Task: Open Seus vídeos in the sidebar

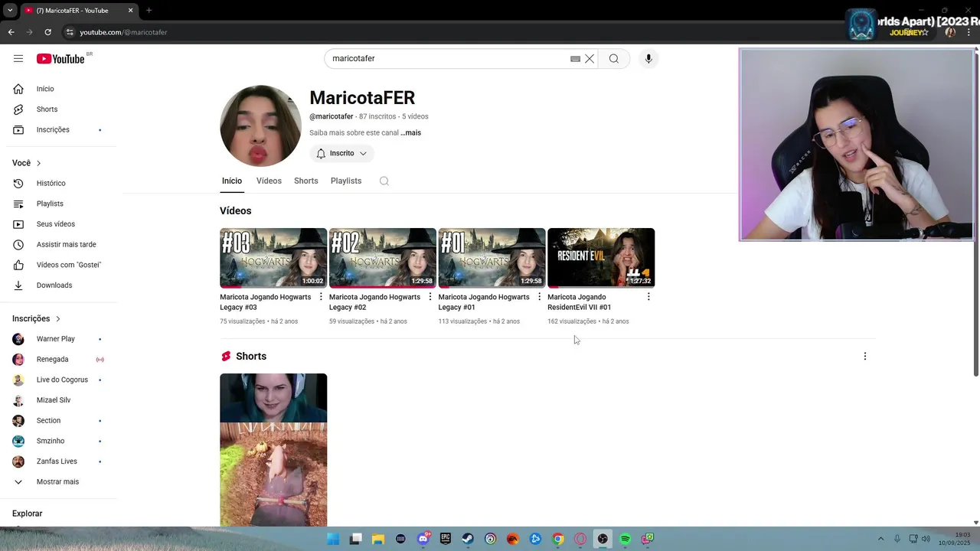Action: pos(58,224)
